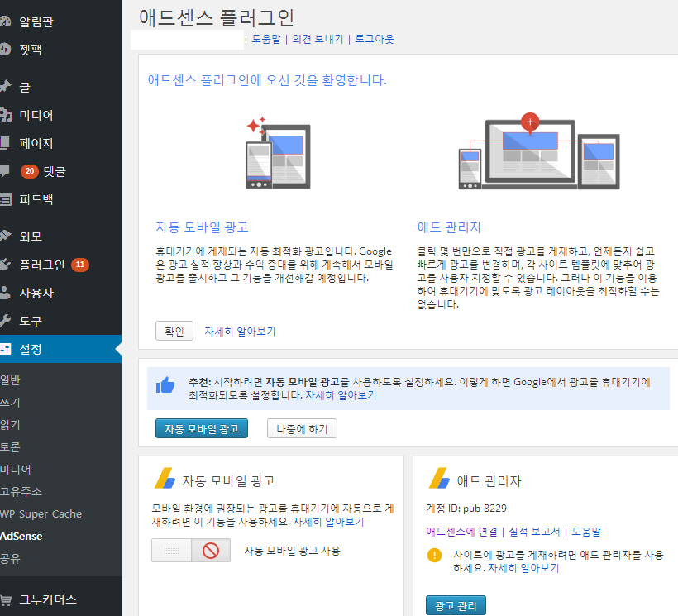Click the AdSense logo beside 자동 모바일 광고 heading
This screenshot has width=678, height=616.
point(165,478)
